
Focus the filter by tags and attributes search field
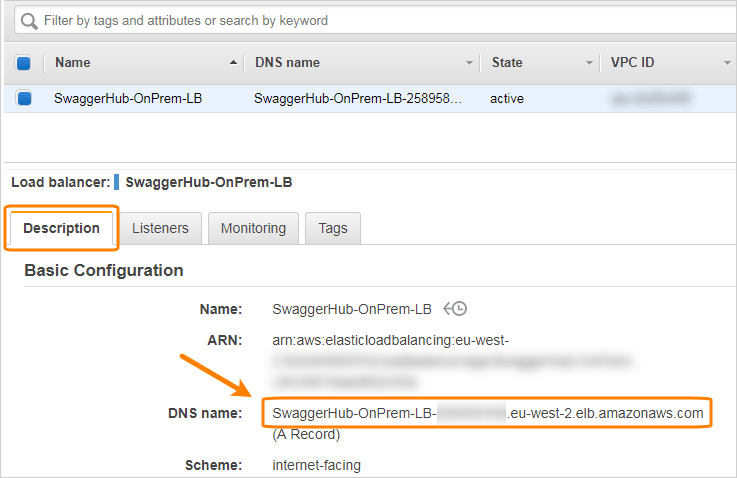376,21
